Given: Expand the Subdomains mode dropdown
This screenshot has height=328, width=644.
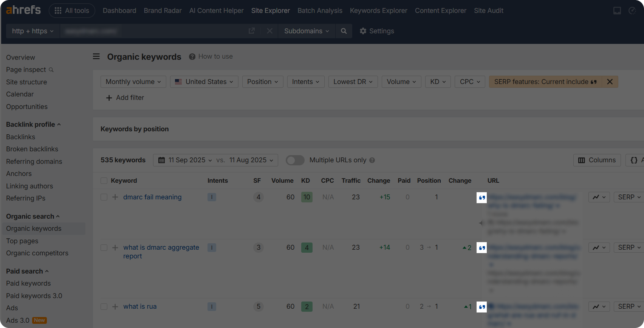Looking at the screenshot, I should 307,31.
